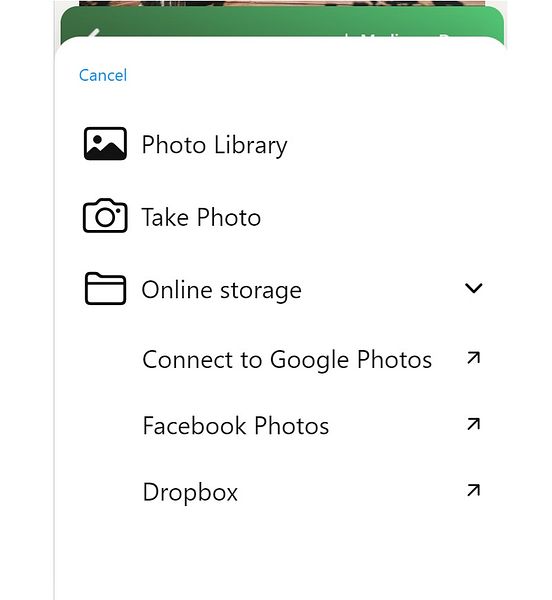This screenshot has height=600, width=552.
Task: Click the Online storage folder icon
Action: click(x=105, y=289)
